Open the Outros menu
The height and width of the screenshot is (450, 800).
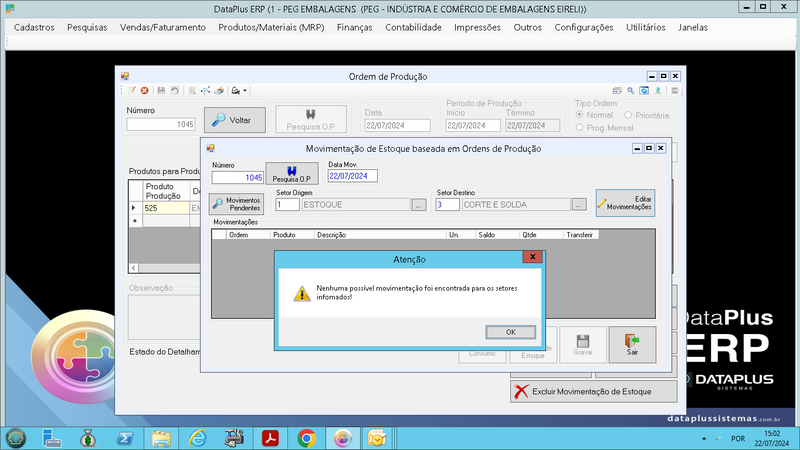tap(528, 28)
